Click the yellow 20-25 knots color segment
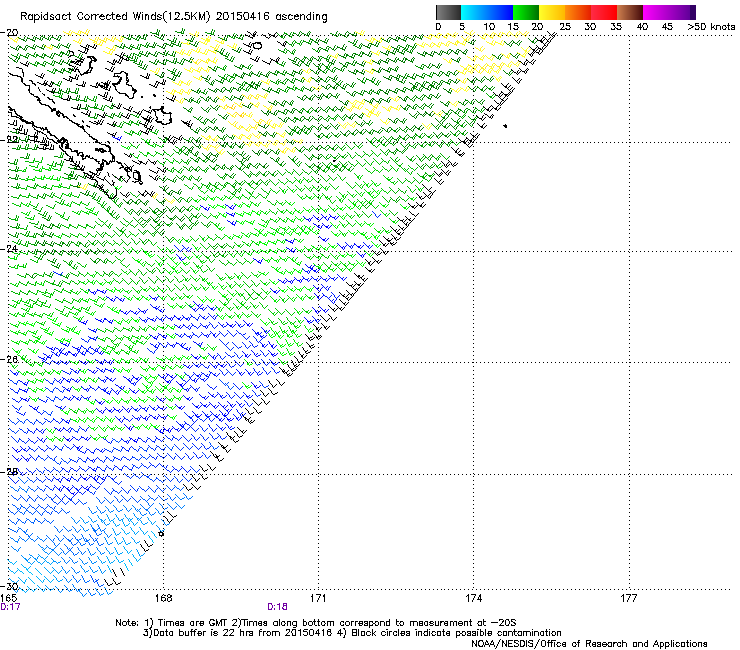The height and width of the screenshot is (650, 740). (x=552, y=12)
